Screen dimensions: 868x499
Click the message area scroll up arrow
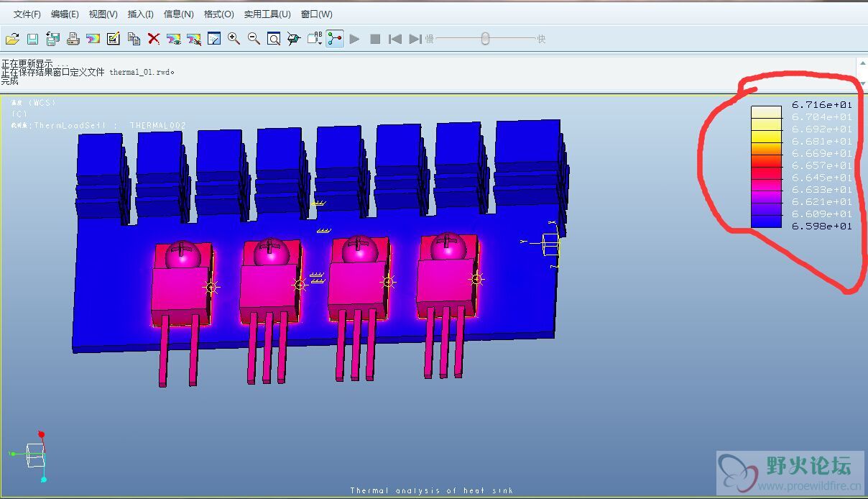[x=862, y=64]
